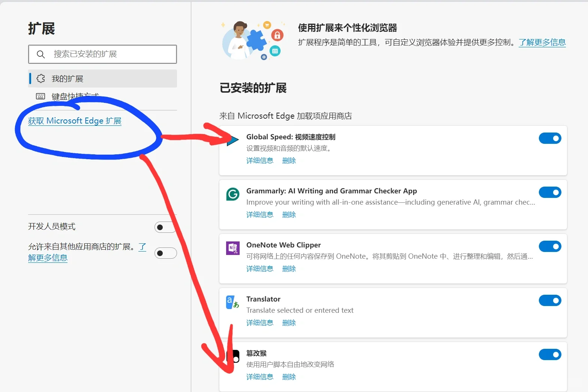Enable 开发人员模式 developer mode toggle
Screen dimensions: 588x392
[165, 227]
